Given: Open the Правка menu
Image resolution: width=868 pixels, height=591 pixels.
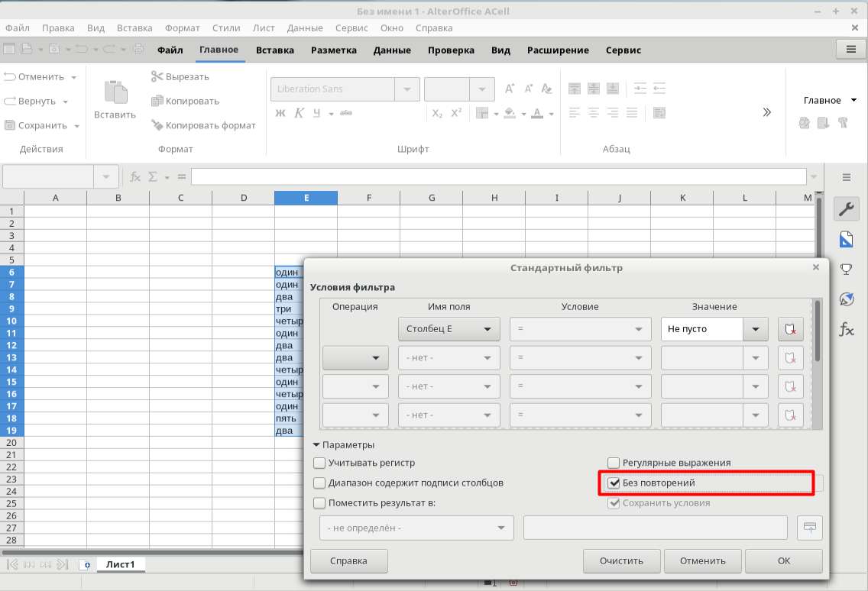Looking at the screenshot, I should click(x=58, y=27).
